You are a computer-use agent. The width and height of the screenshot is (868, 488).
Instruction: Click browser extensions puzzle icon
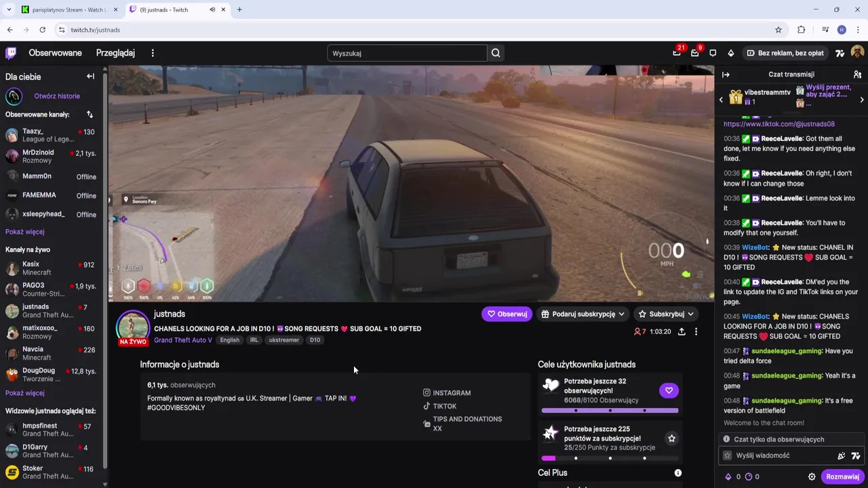[801, 30]
